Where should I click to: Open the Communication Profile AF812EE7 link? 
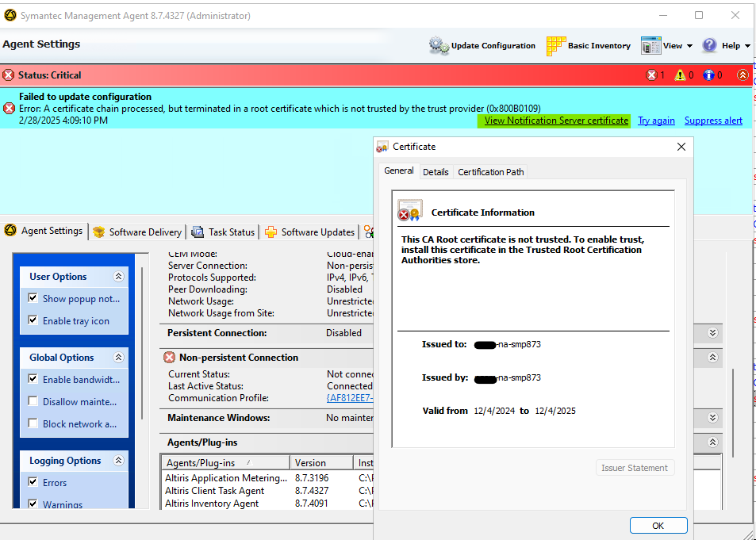[x=350, y=398]
